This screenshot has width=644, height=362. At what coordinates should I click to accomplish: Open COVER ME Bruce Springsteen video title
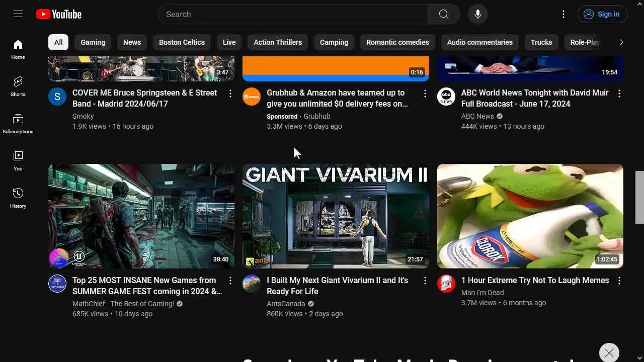[x=145, y=98]
